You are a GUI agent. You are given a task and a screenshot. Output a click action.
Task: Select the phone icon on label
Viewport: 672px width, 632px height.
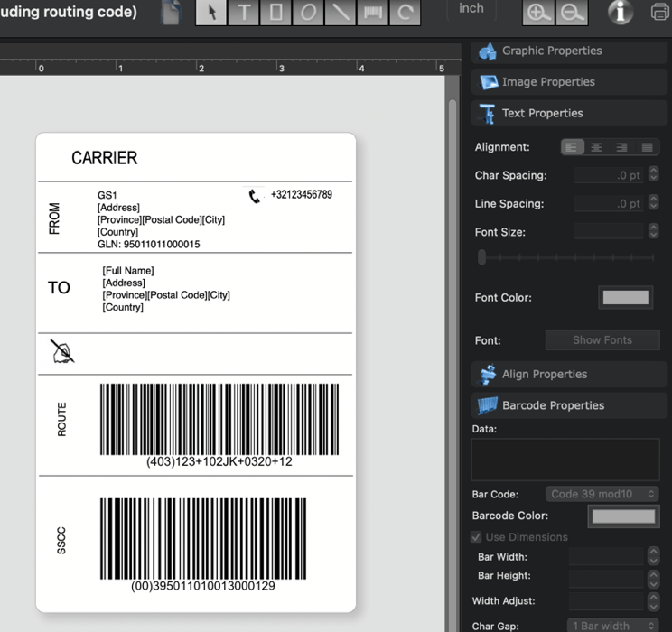tap(254, 196)
